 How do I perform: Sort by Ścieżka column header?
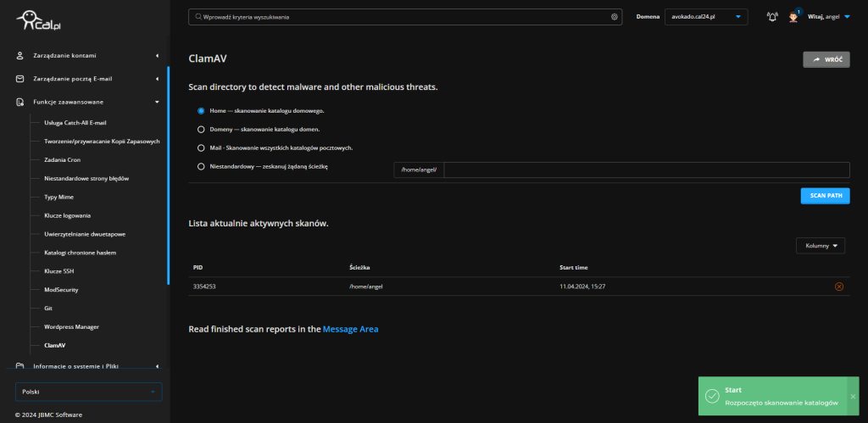coord(359,267)
